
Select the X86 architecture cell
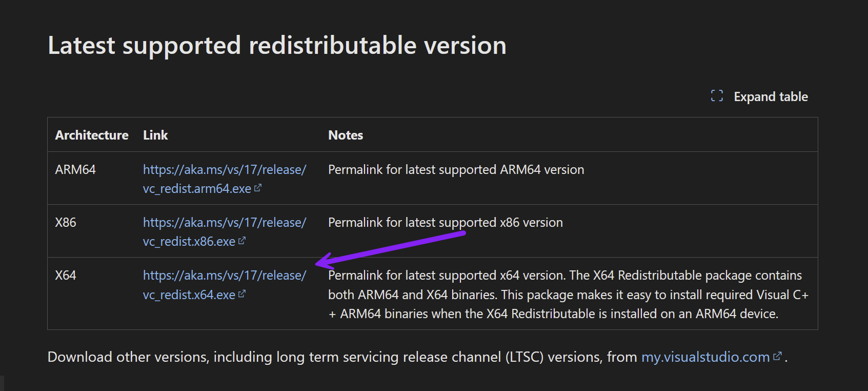[x=66, y=223]
